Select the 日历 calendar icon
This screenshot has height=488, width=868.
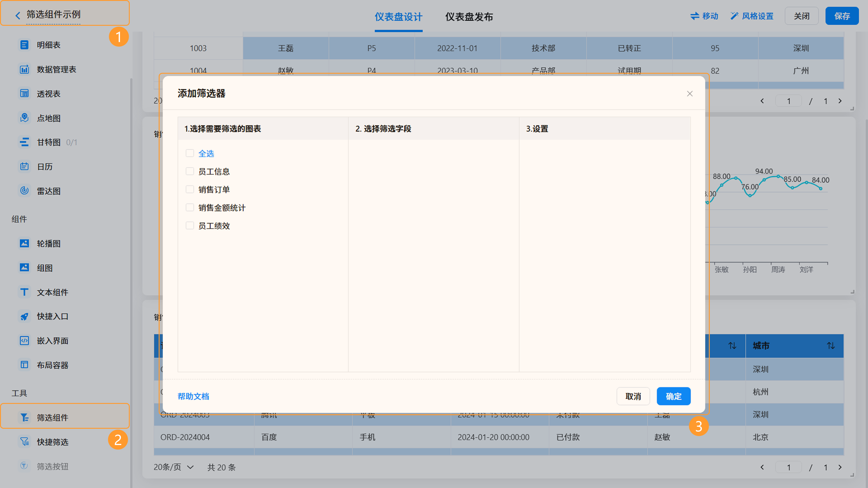(24, 166)
